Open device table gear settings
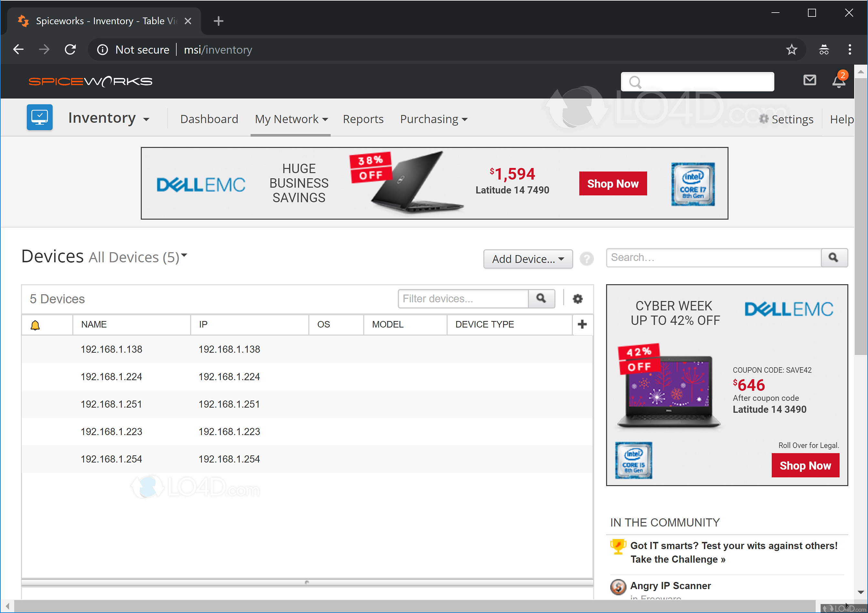Image resolution: width=868 pixels, height=613 pixels. (x=577, y=299)
